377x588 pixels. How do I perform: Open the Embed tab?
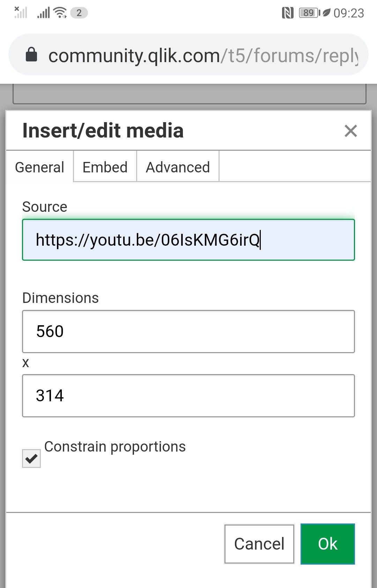(105, 167)
